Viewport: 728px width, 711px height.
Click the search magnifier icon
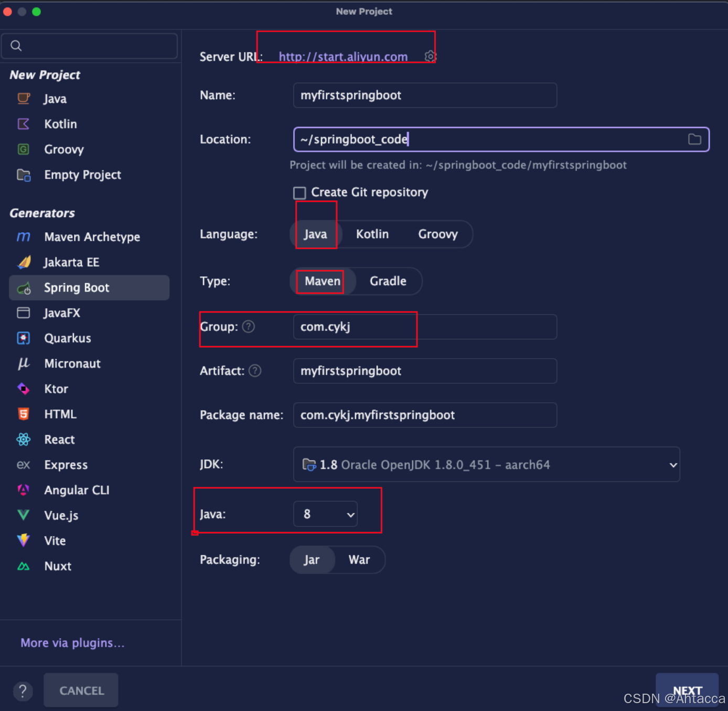coord(16,46)
